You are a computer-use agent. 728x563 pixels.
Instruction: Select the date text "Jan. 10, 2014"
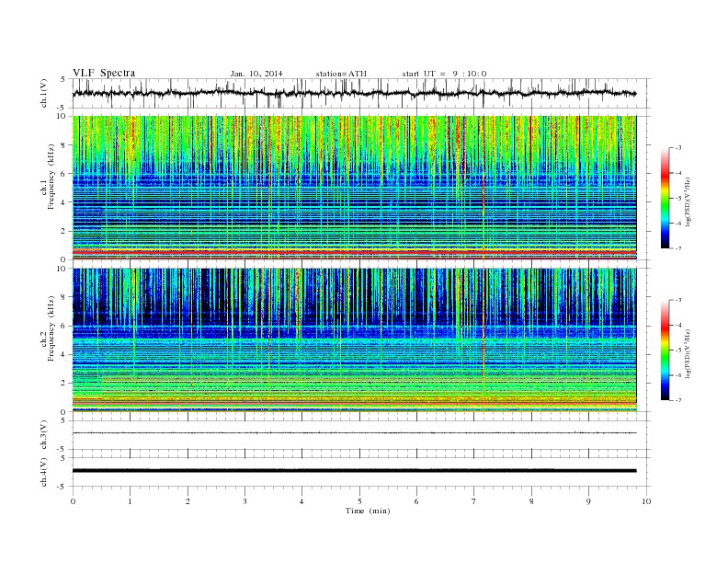click(256, 74)
